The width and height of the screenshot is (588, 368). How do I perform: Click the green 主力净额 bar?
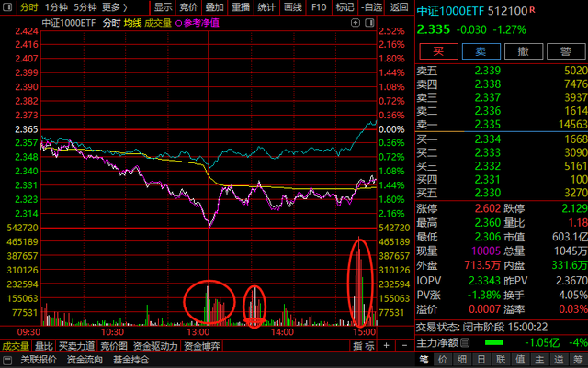494,342
